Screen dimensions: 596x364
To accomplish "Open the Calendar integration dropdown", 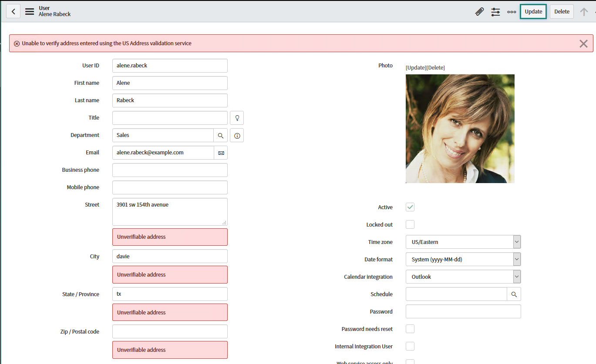I will pyautogui.click(x=516, y=277).
